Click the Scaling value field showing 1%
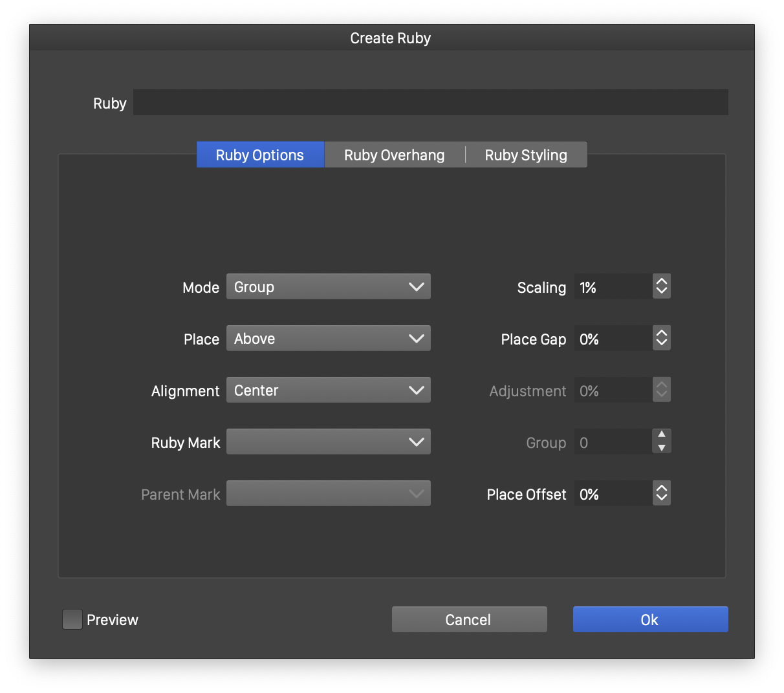The width and height of the screenshot is (784, 693). click(x=613, y=286)
